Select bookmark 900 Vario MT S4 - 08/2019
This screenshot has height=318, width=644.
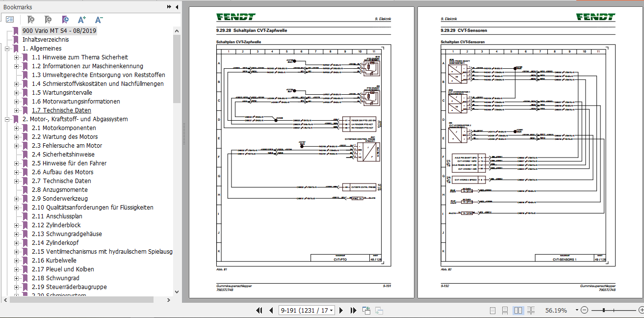(x=59, y=30)
